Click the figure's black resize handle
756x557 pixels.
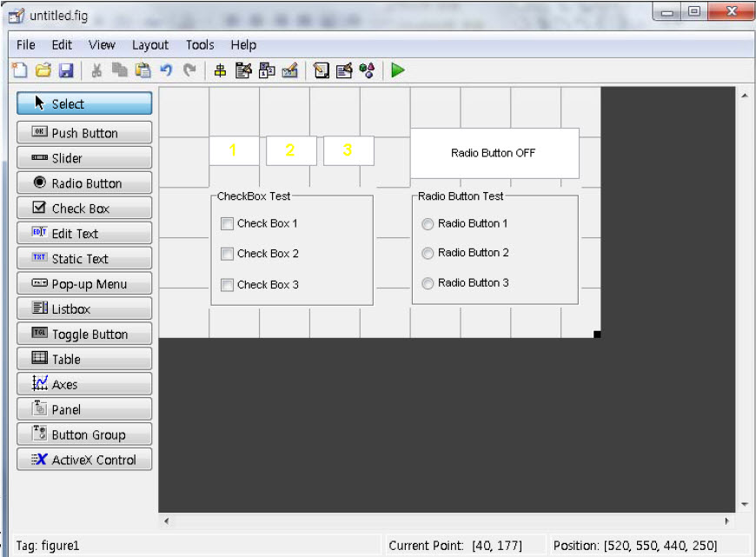(597, 335)
